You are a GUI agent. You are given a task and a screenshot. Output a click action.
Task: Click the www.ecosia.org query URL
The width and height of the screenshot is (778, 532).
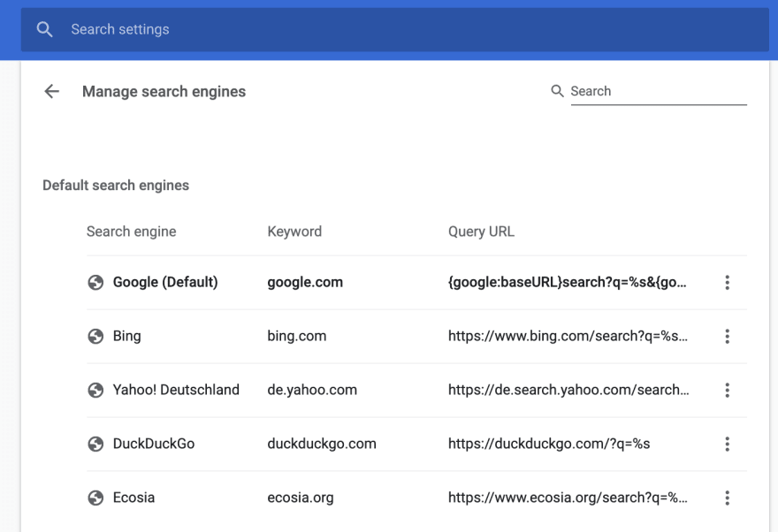tap(568, 498)
